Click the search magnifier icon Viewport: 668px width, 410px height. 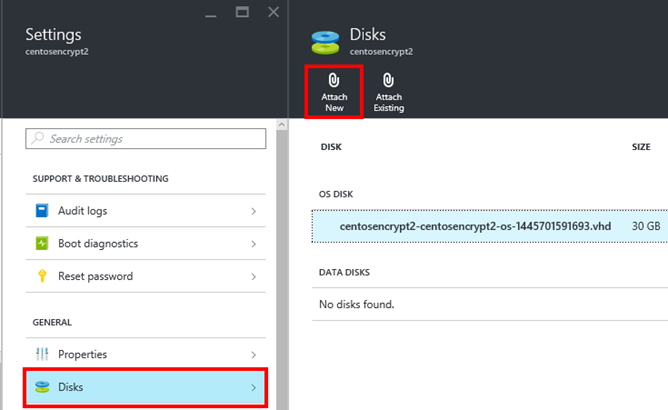pyautogui.click(x=37, y=138)
